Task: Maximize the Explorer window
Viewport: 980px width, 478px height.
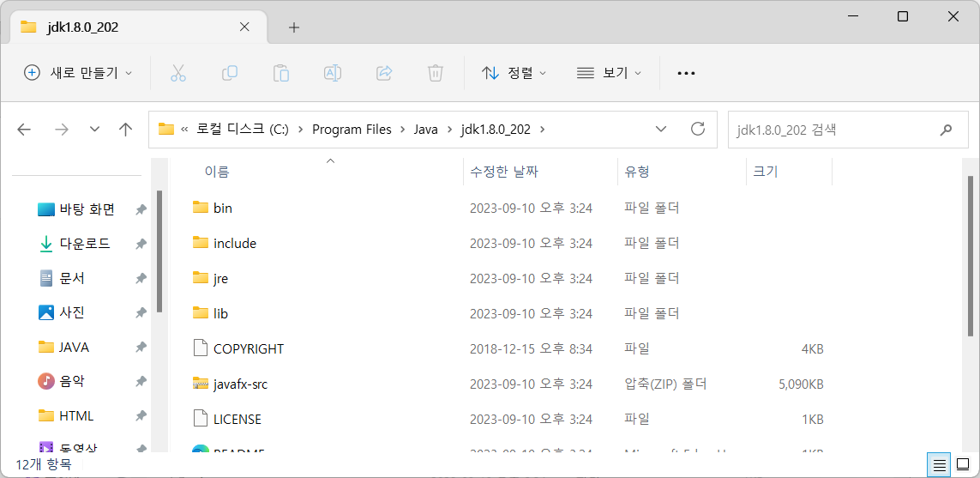Action: 903,17
